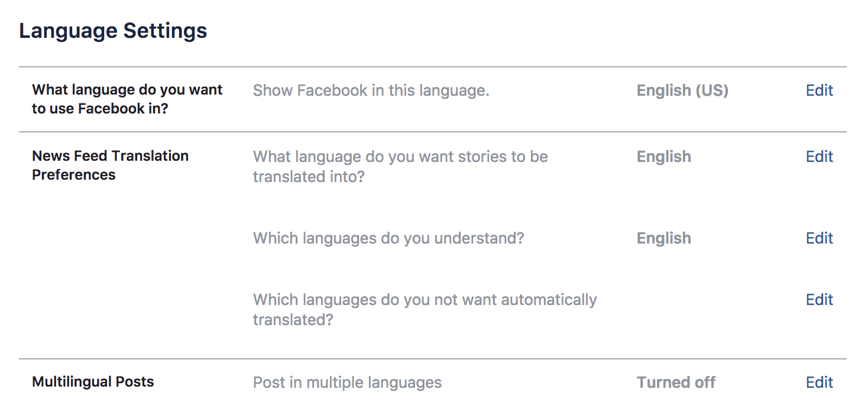Edit the languages you understand
The image size is (868, 415).
point(819,238)
